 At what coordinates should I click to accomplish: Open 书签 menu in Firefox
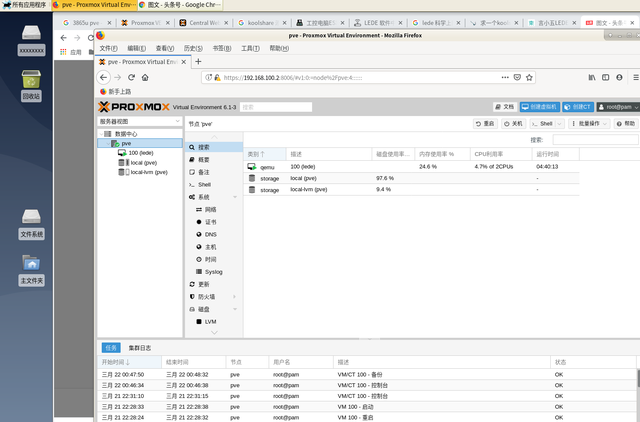pyautogui.click(x=222, y=48)
